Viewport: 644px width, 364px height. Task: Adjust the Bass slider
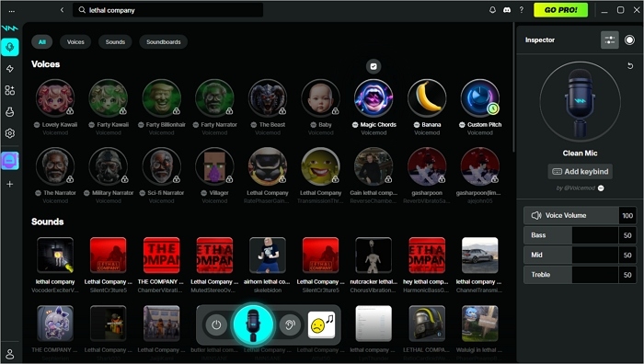(x=571, y=235)
